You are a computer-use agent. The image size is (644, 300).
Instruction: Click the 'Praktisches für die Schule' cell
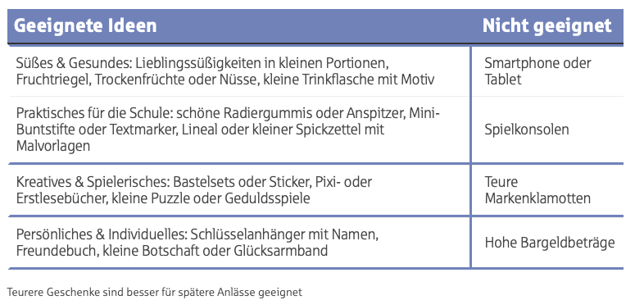239,130
